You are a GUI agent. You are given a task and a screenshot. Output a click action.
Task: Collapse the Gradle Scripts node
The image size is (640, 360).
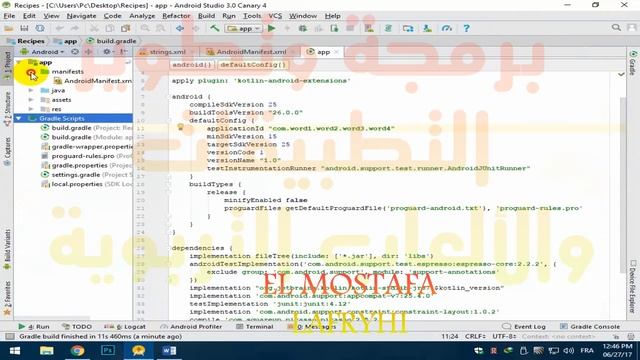(19, 118)
